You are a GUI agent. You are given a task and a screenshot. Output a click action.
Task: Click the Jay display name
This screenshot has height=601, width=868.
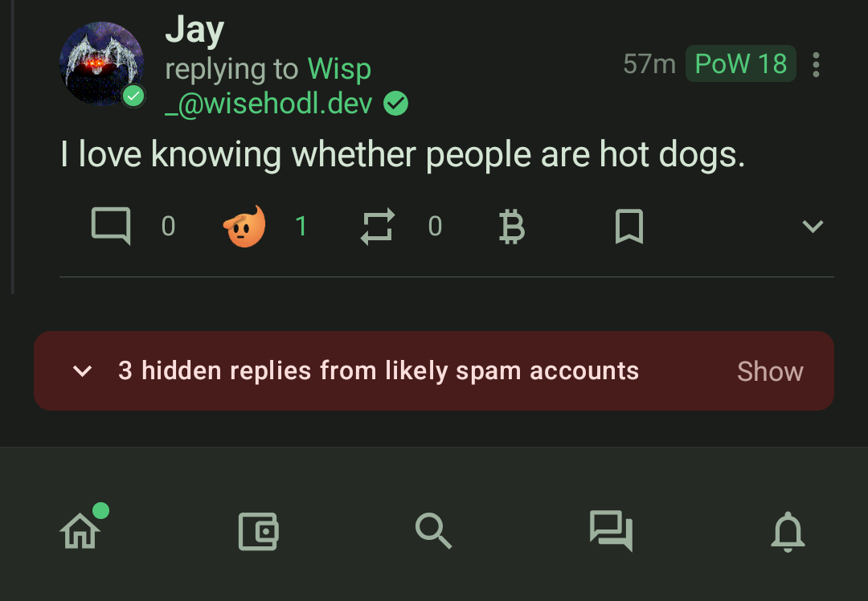click(194, 30)
